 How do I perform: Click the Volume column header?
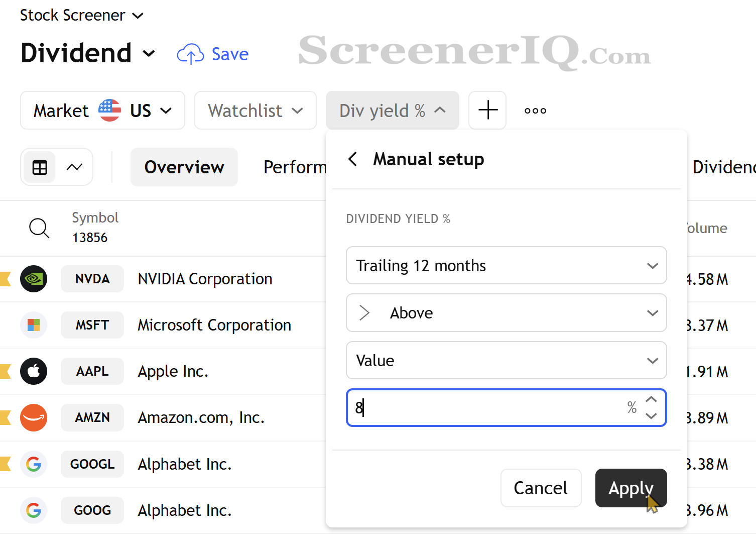pyautogui.click(x=707, y=228)
